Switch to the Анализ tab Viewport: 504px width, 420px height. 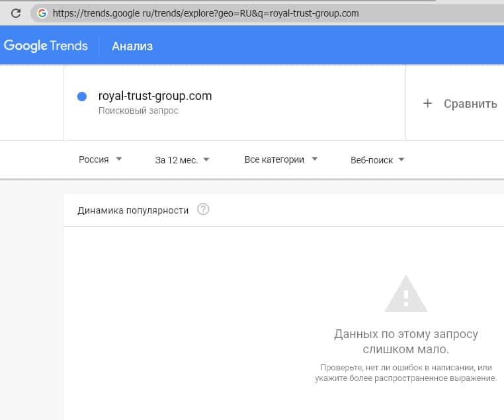tap(132, 46)
